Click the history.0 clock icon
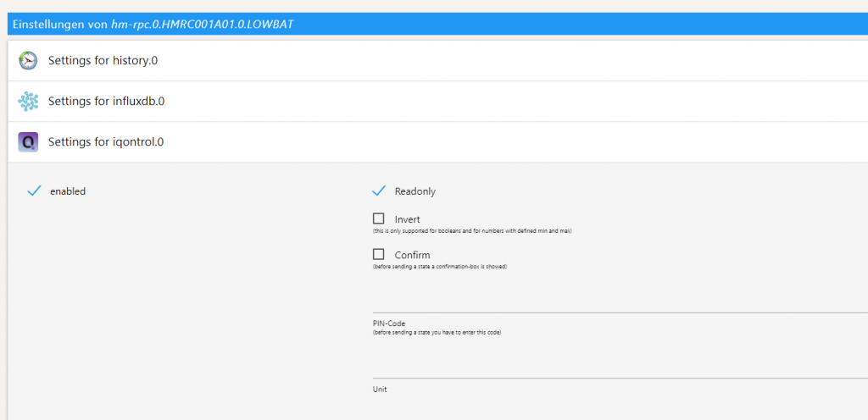Viewport: 868px width, 420px height. [x=28, y=61]
